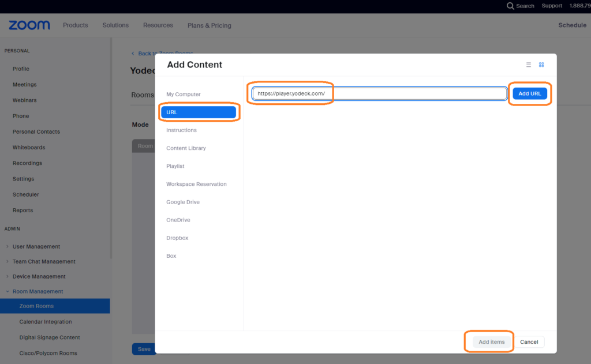Open Plans & Pricing in navigation

click(209, 25)
